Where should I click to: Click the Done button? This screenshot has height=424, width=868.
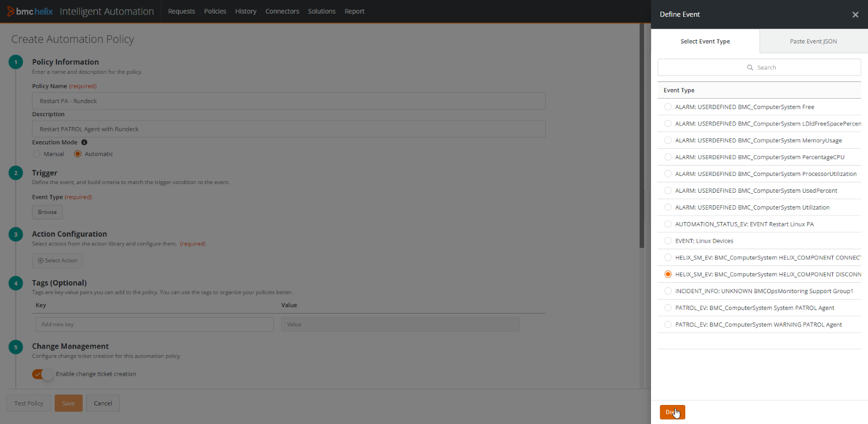coord(672,412)
